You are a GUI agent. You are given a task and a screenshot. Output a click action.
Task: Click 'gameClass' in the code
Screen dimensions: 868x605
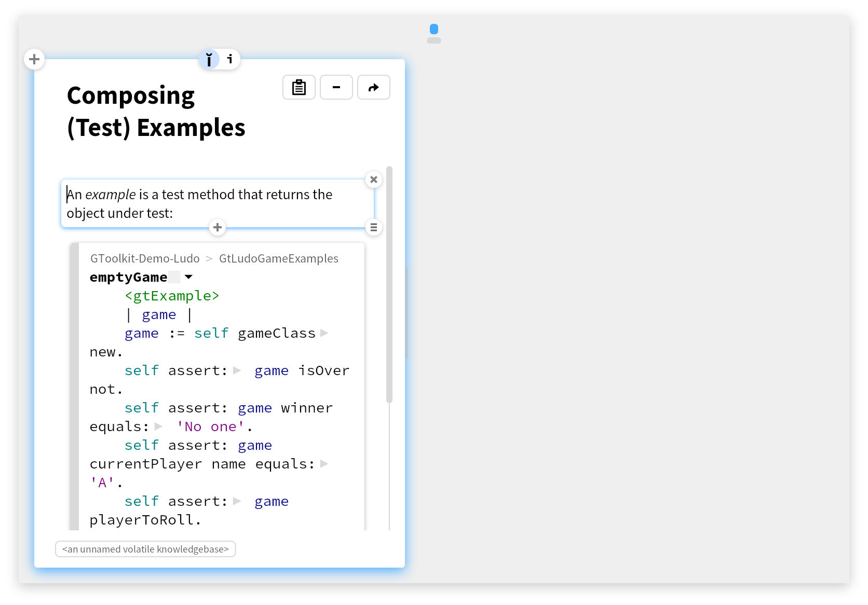point(277,333)
